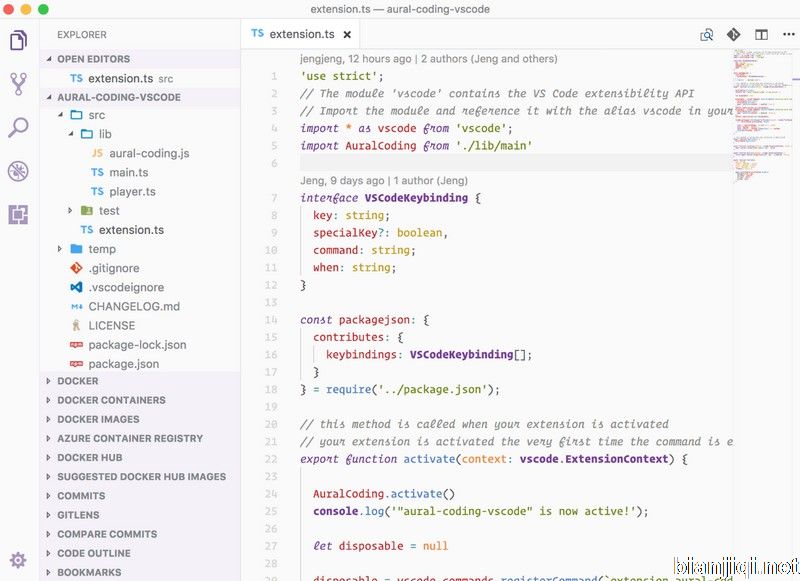Image resolution: width=800 pixels, height=581 pixels.
Task: Click the code minimap overview
Action: (x=762, y=115)
